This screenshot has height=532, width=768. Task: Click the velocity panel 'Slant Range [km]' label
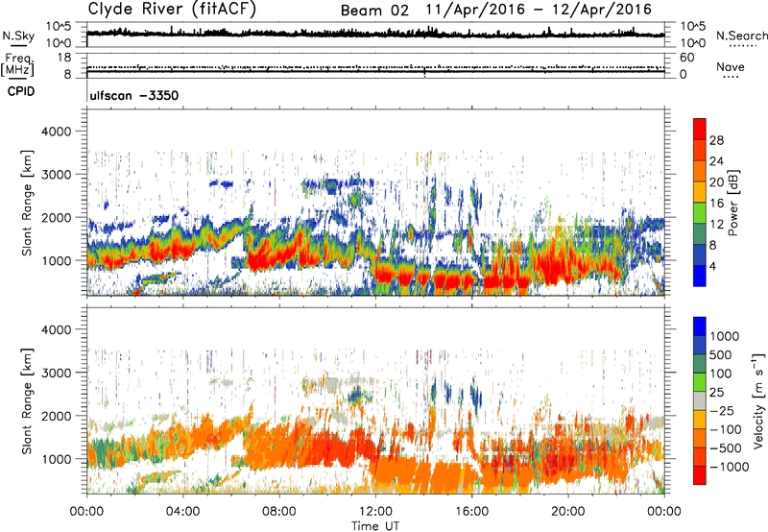tap(27, 400)
